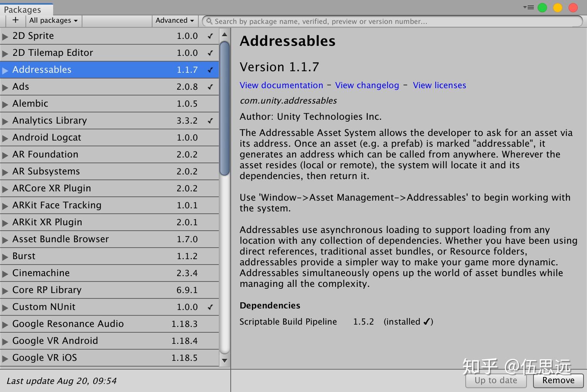Click the "+" icon to add a package
The image size is (587, 392).
click(x=15, y=20)
